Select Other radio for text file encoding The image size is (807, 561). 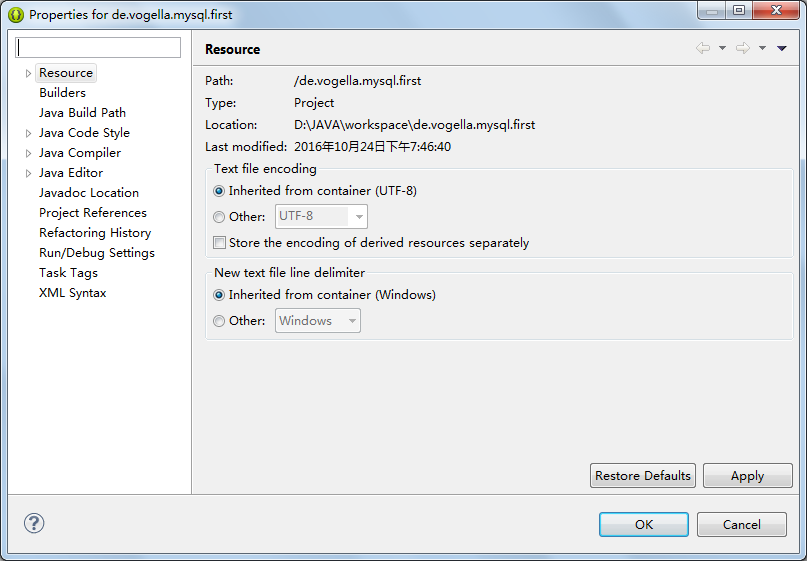point(219,216)
